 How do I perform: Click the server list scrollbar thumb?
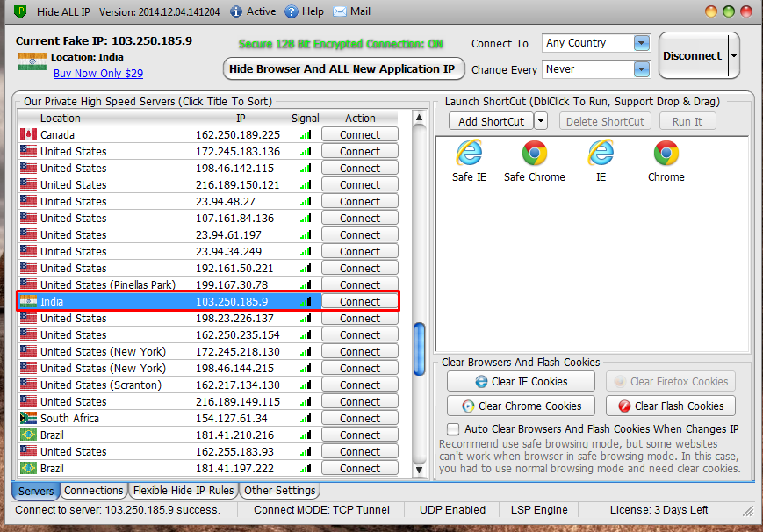tap(419, 349)
